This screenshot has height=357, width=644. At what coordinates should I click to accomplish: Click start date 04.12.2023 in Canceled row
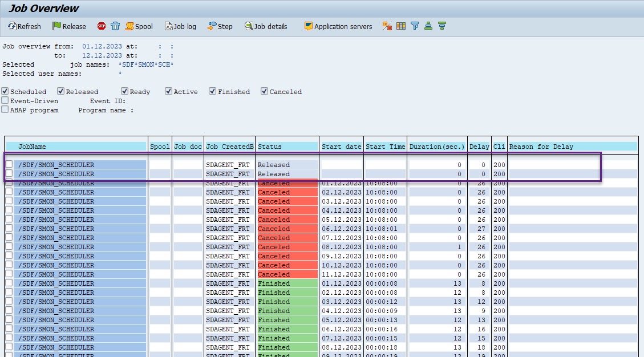click(x=341, y=210)
